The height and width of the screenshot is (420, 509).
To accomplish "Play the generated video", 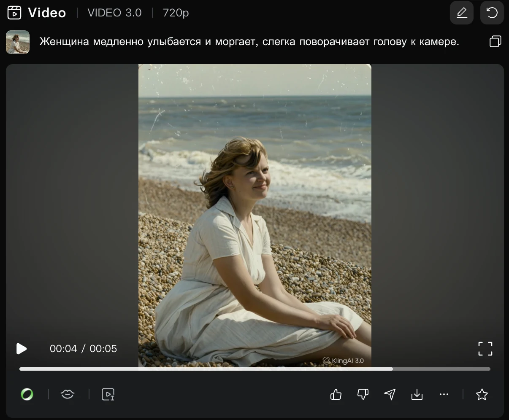I will [22, 349].
